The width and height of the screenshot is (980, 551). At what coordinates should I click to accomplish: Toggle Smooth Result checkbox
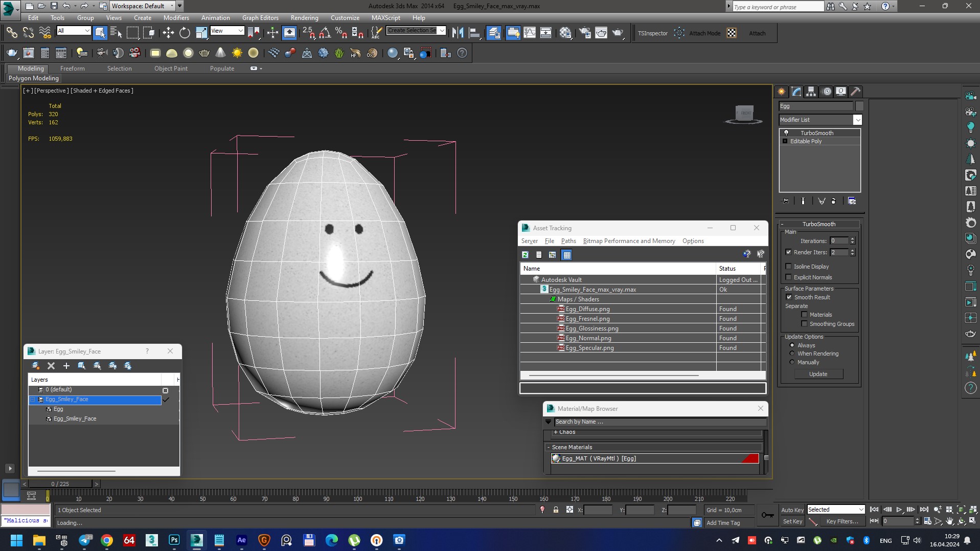(789, 297)
